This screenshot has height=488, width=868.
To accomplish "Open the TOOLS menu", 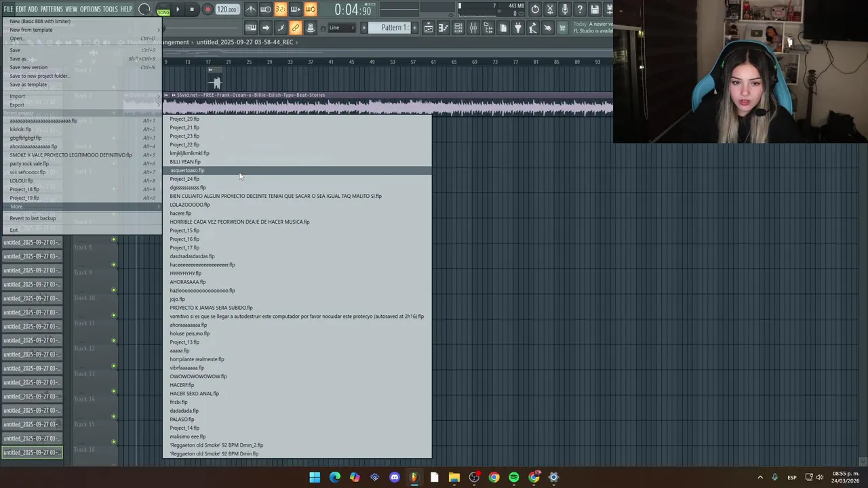I will tap(111, 9).
